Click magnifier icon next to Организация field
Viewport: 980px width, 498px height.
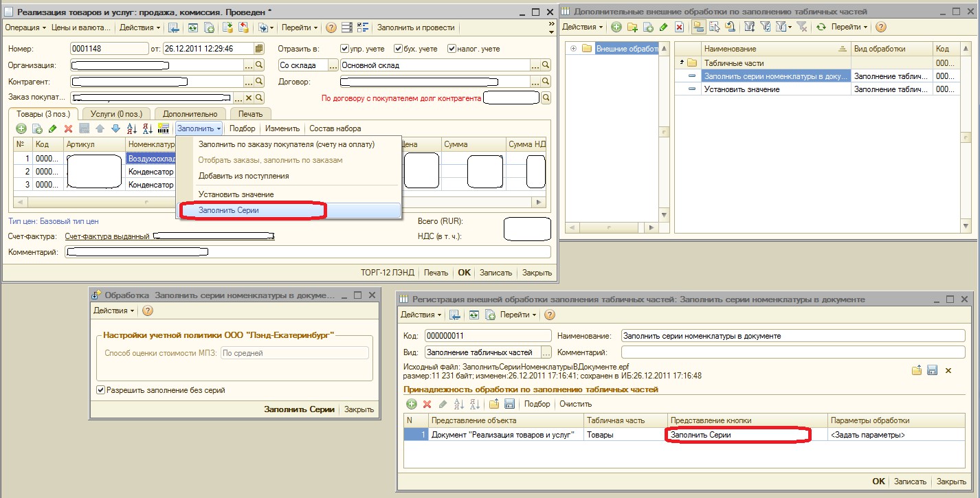[259, 65]
